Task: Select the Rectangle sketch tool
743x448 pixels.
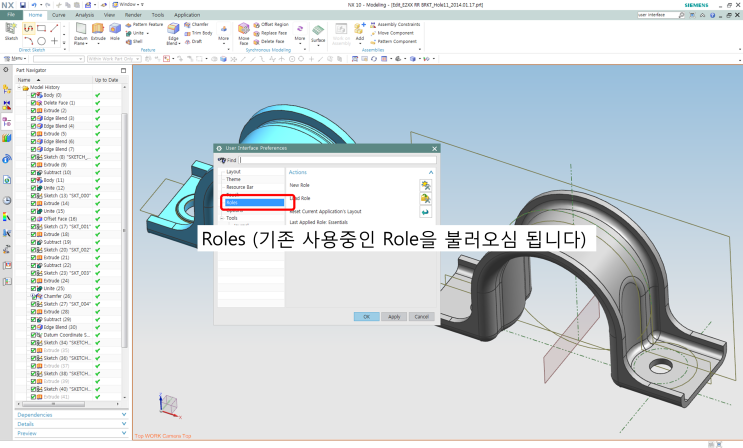Action: pos(42,28)
